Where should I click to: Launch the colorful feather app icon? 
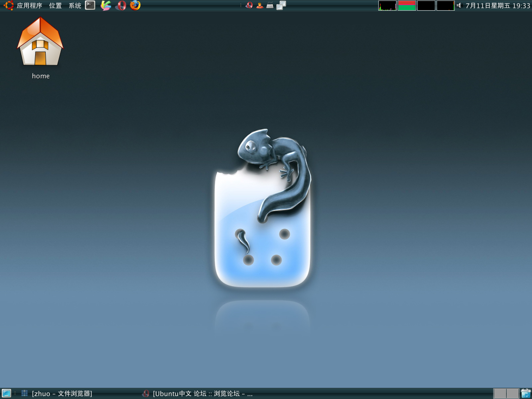tap(106, 6)
